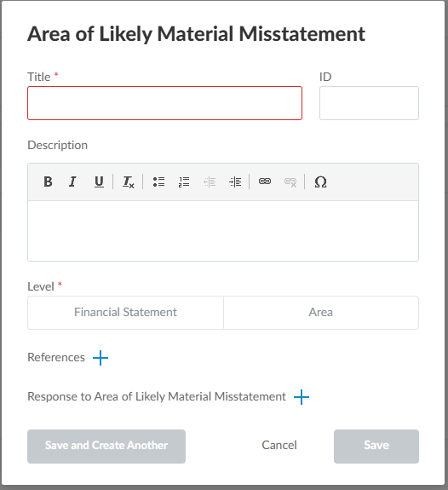The image size is (448, 490).
Task: Cancel the dialog
Action: 279,446
